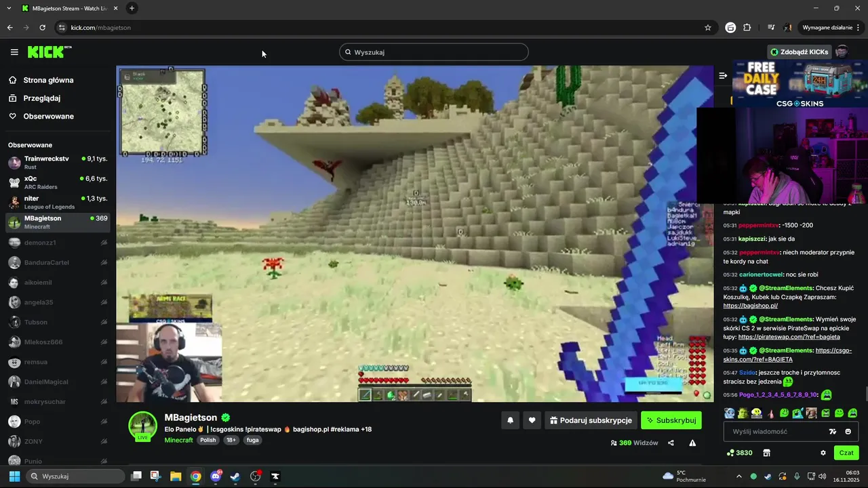The width and height of the screenshot is (868, 488).
Task: Open offline channel mokrysuchar
Action: [x=58, y=402]
